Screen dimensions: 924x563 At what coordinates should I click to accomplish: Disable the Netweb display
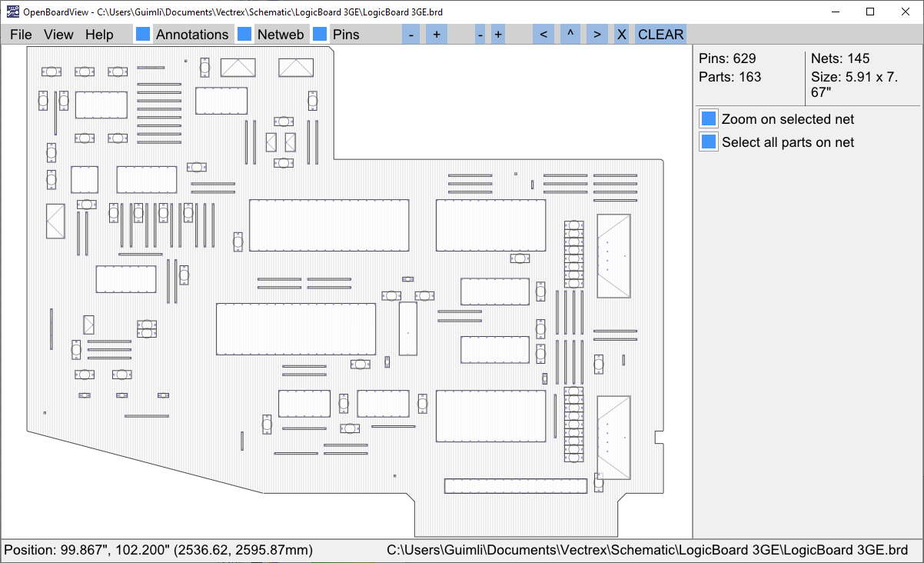pos(244,34)
